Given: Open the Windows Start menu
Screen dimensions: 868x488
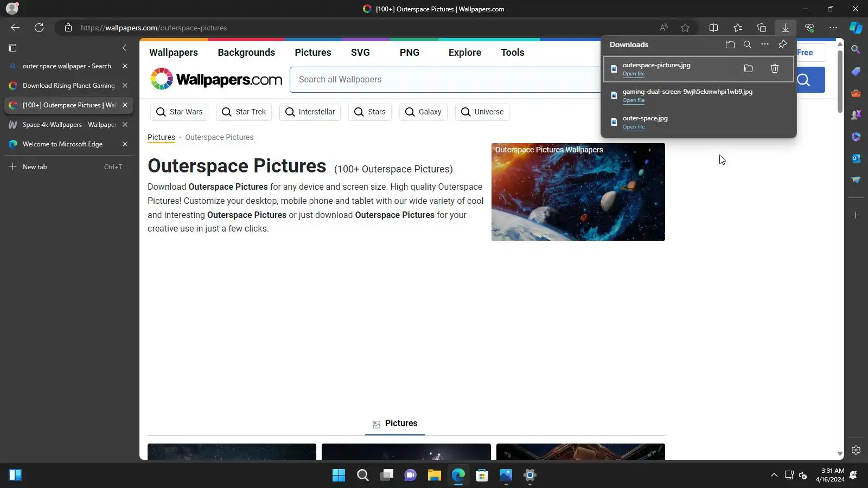Looking at the screenshot, I should tap(339, 476).
